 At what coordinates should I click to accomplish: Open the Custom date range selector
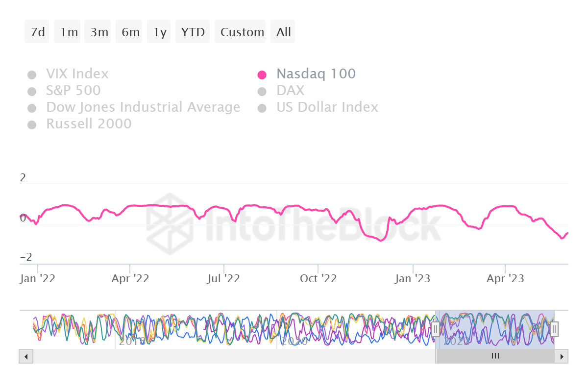(241, 31)
